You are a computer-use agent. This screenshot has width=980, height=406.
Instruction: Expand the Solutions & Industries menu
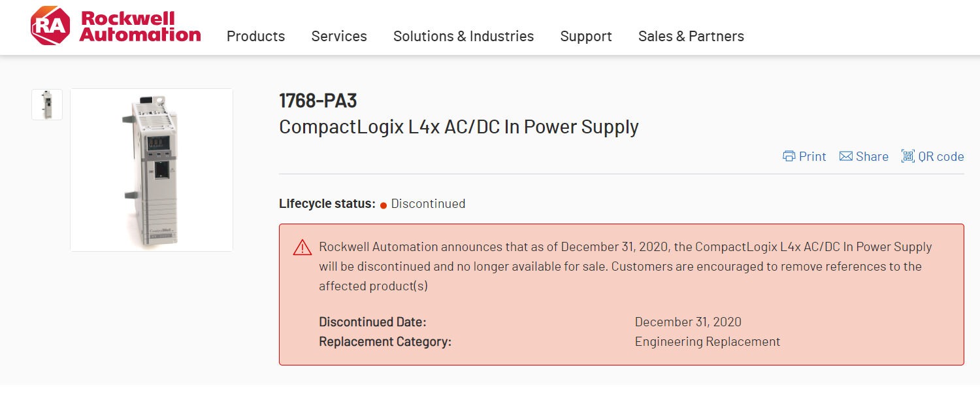tap(463, 37)
